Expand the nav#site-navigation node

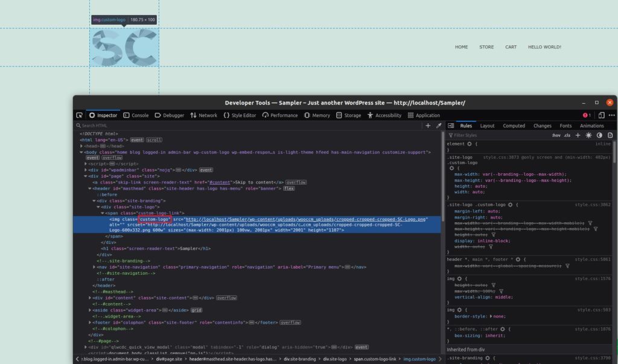(94, 267)
